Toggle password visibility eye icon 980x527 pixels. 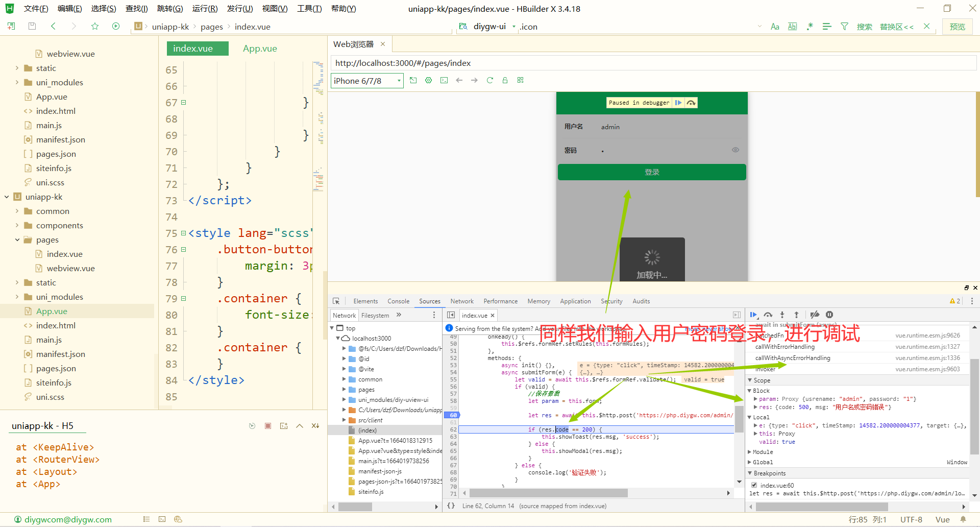736,150
